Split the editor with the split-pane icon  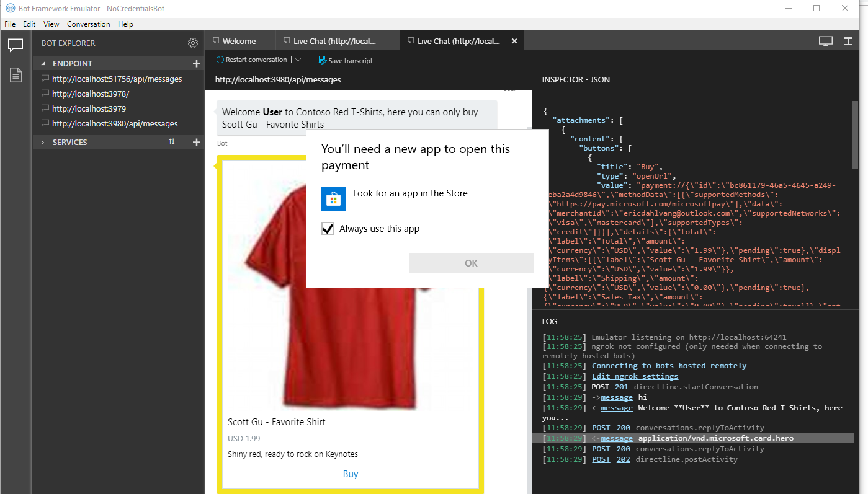pos(848,41)
